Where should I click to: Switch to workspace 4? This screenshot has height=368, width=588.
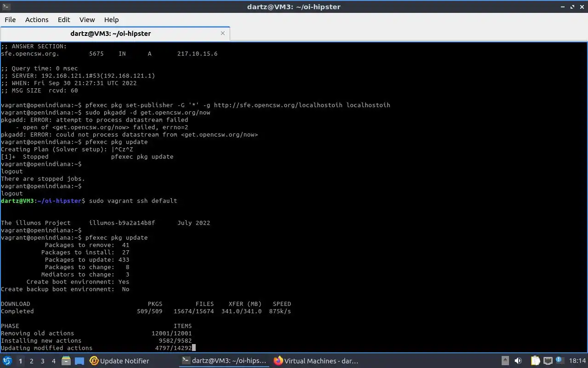tap(53, 361)
